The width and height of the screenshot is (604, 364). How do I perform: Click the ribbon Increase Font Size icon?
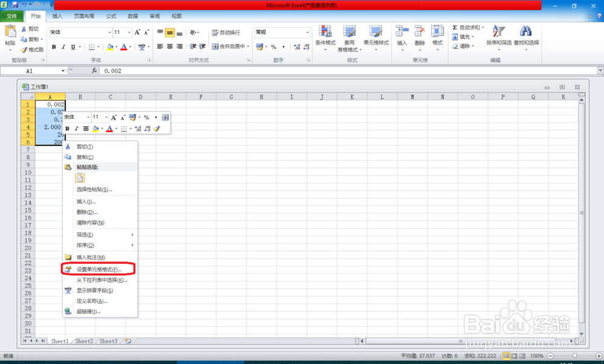coord(138,33)
